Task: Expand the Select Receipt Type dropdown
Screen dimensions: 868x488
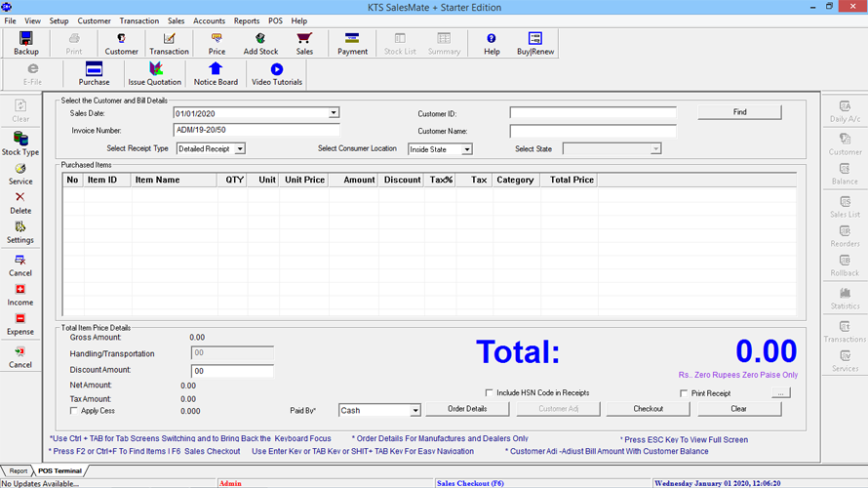Action: 240,148
